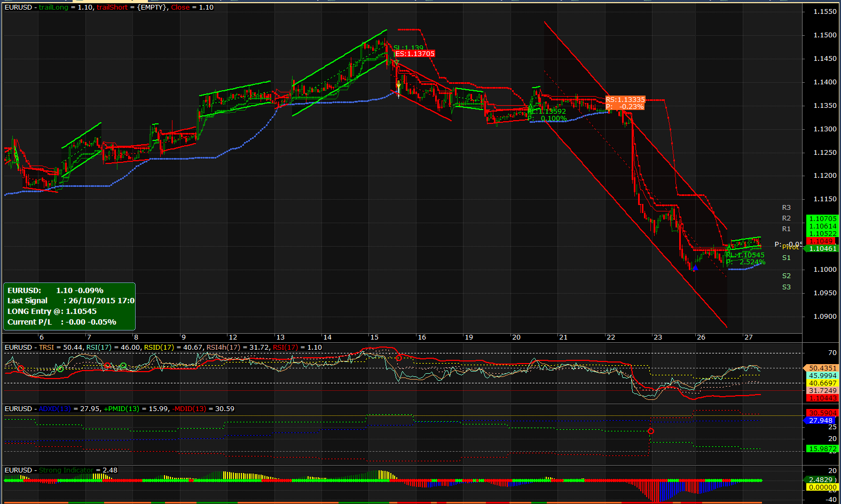Click the green SL:1.139 label
The width and height of the screenshot is (841, 504).
pyautogui.click(x=408, y=48)
